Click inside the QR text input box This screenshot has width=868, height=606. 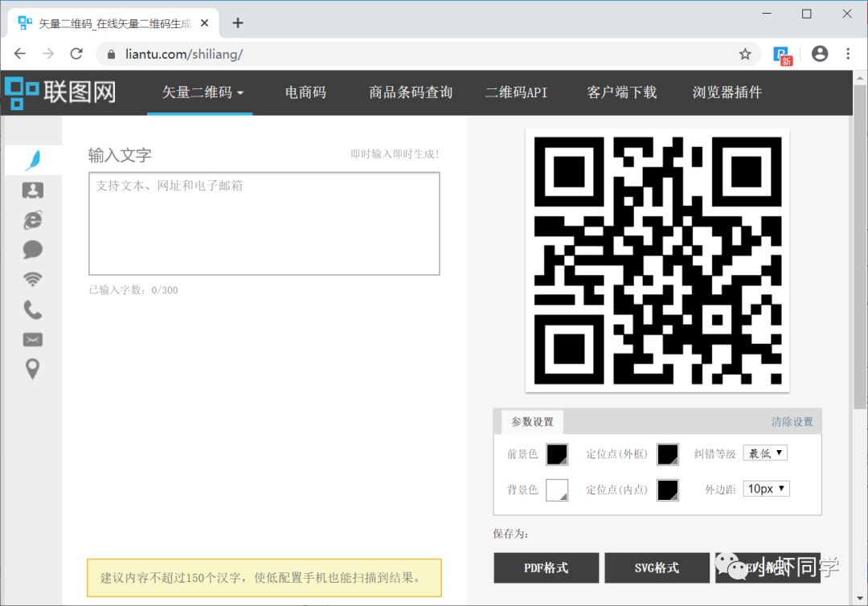coord(264,223)
